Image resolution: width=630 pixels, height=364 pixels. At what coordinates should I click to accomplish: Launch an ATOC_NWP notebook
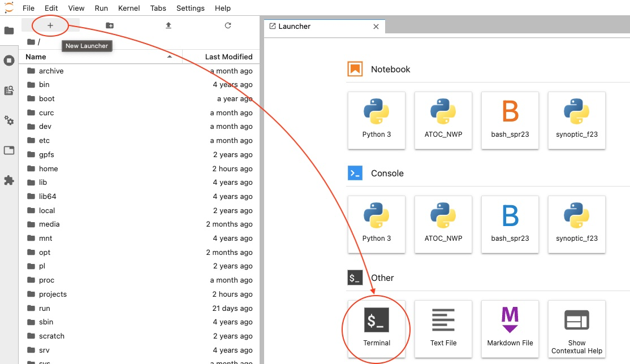pyautogui.click(x=443, y=120)
